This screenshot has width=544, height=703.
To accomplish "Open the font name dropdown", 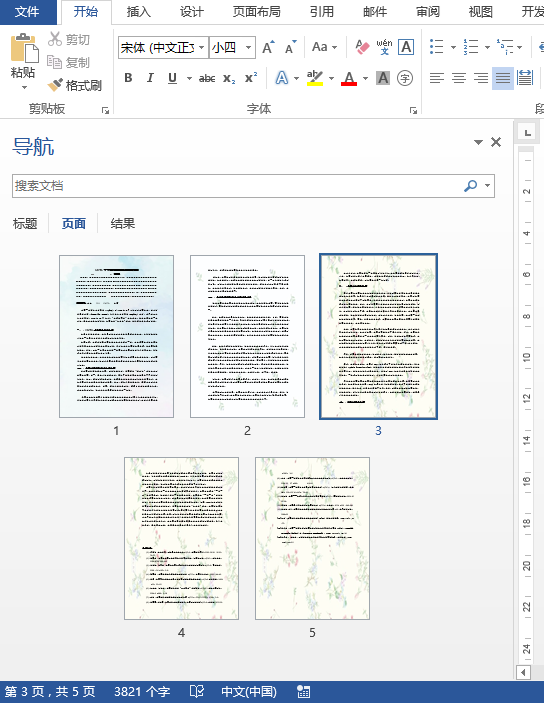I will [201, 48].
